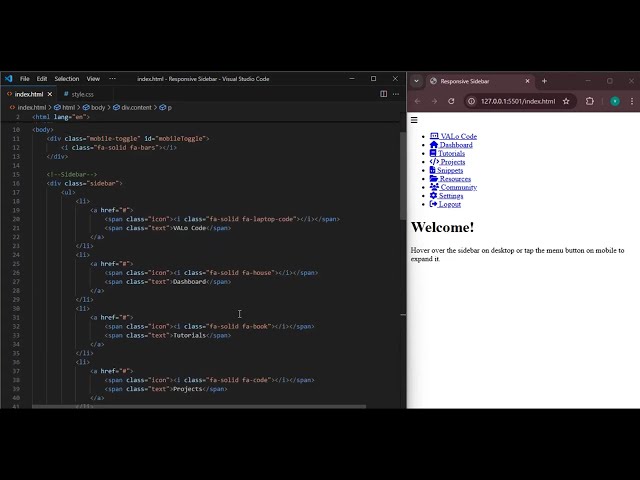Click the mobileToggle id on line 11

(x=180, y=139)
